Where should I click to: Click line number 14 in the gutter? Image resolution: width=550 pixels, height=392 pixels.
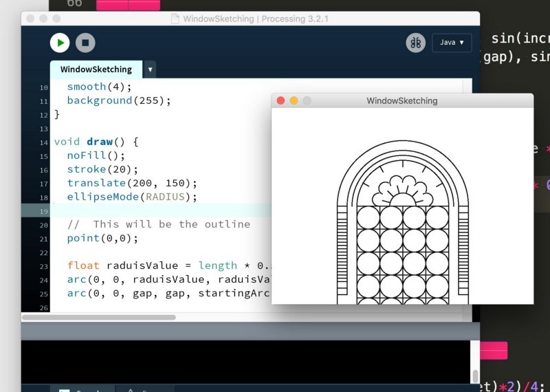click(43, 142)
